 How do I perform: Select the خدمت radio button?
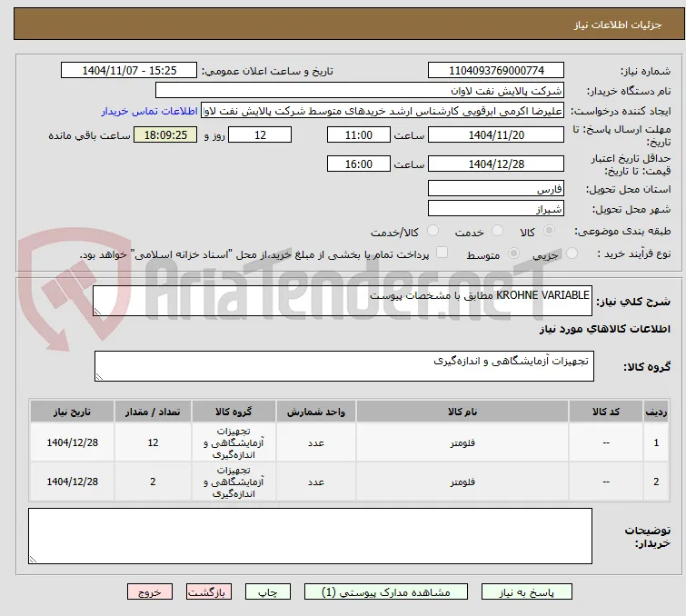point(497,231)
